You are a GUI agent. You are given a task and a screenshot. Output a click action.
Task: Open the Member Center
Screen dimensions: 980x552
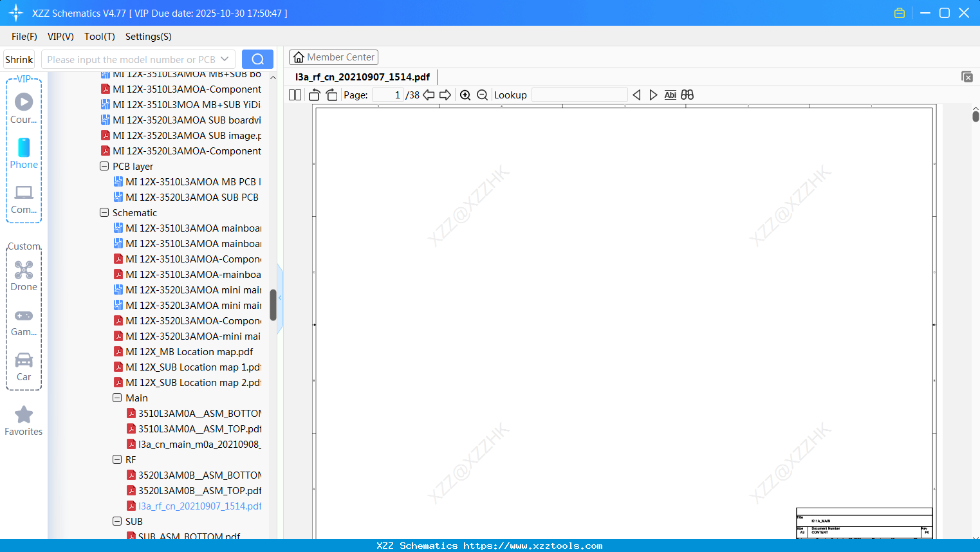333,57
